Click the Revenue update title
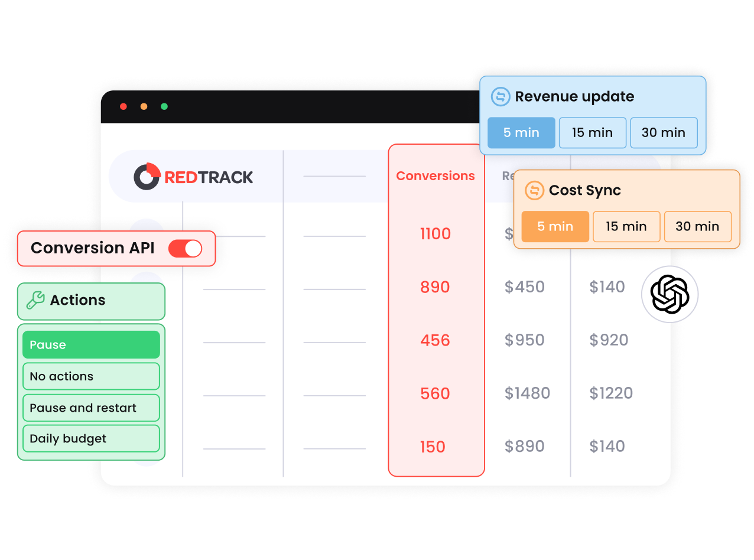This screenshot has width=754, height=560. pos(574,96)
